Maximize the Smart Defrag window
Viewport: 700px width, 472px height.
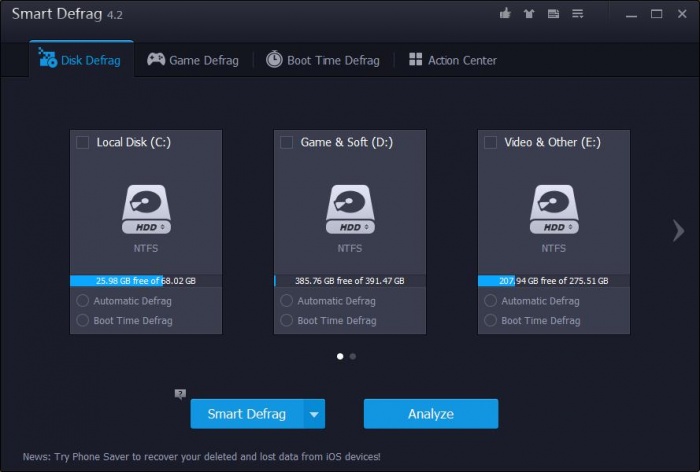pyautogui.click(x=656, y=14)
